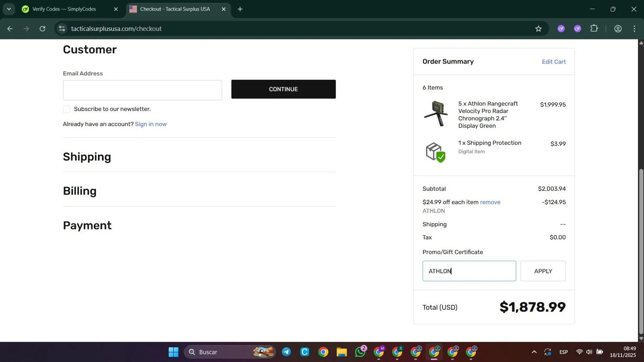Image resolution: width=644 pixels, height=362 pixels.
Task: Remove the ATHLON coupon discount
Action: (490, 202)
